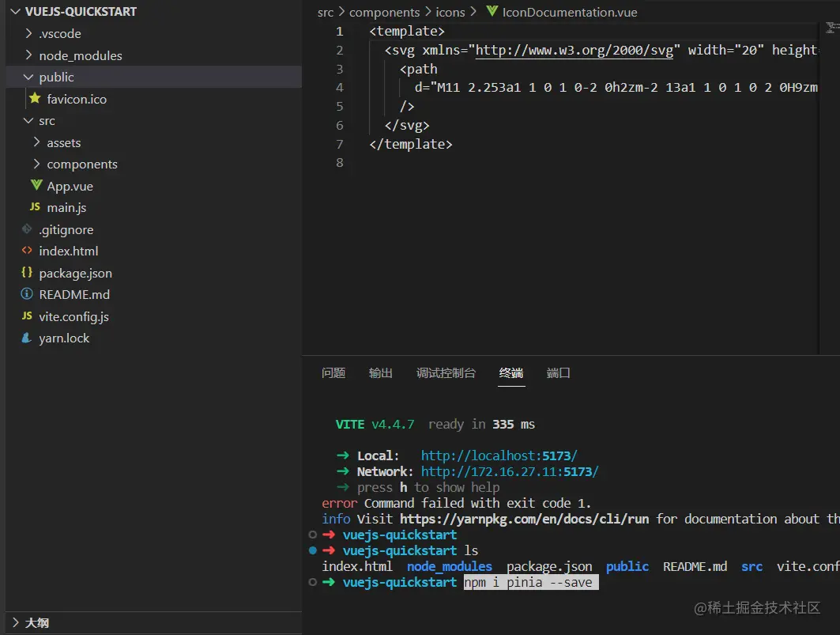The image size is (840, 635).
Task: Click node_modules in the ls output
Action: (x=450, y=566)
